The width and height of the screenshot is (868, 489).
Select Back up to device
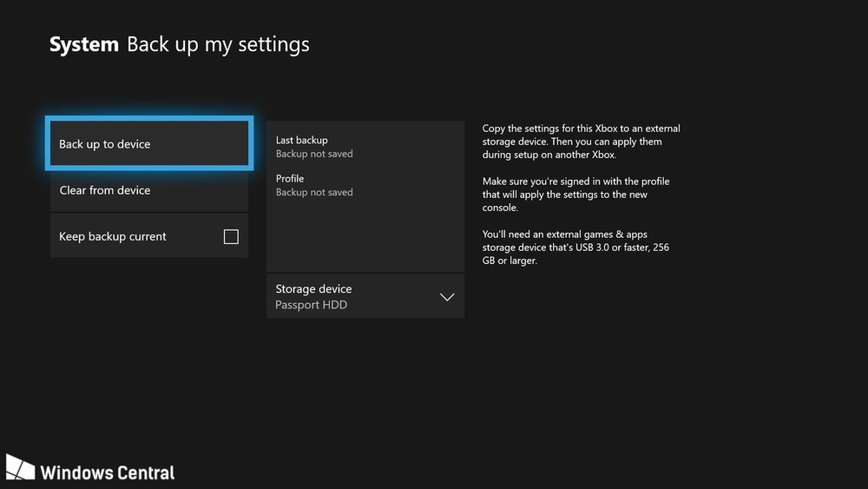click(x=149, y=143)
